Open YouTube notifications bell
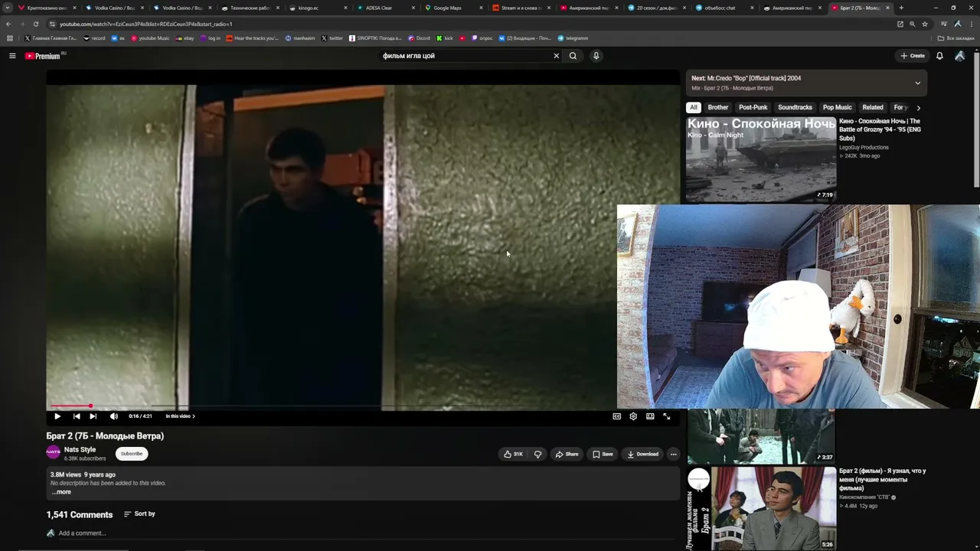This screenshot has height=551, width=980. 939,56
